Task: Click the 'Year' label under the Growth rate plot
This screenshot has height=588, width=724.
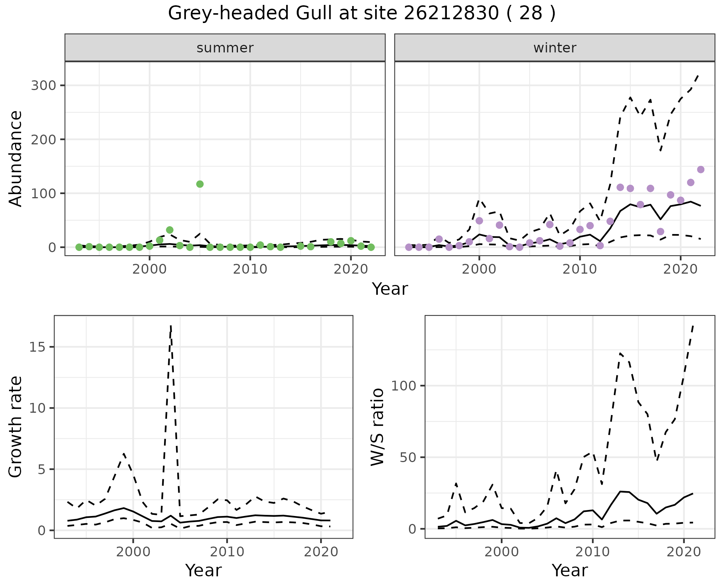Action: tap(203, 570)
